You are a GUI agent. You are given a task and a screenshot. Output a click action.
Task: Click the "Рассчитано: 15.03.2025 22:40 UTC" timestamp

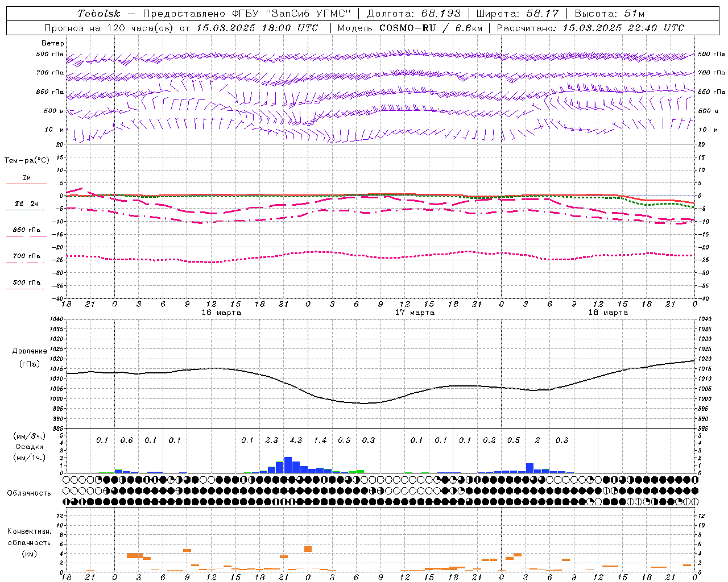pyautogui.click(x=590, y=28)
